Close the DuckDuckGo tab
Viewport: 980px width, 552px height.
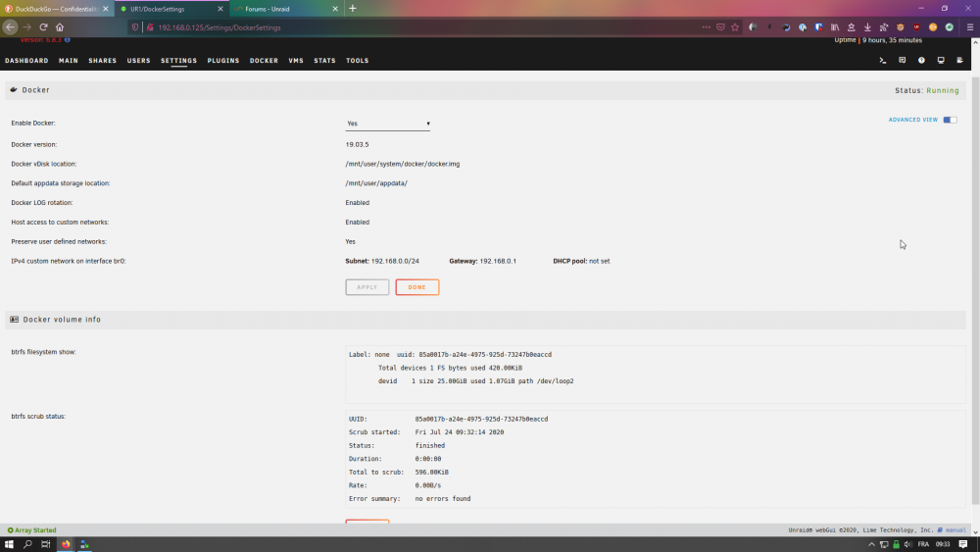(x=105, y=9)
